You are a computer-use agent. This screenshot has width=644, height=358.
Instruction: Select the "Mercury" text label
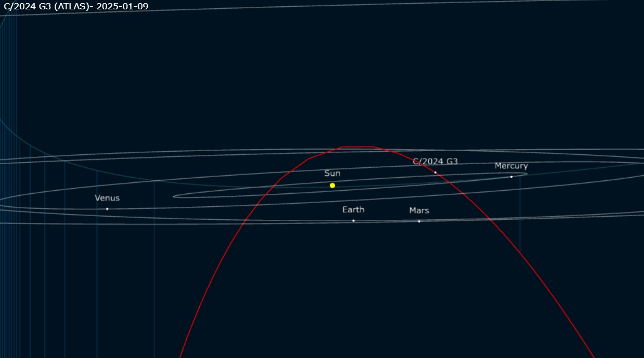[511, 166]
